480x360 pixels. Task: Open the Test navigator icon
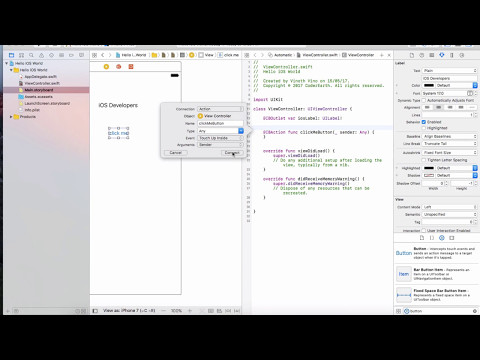click(x=51, y=55)
